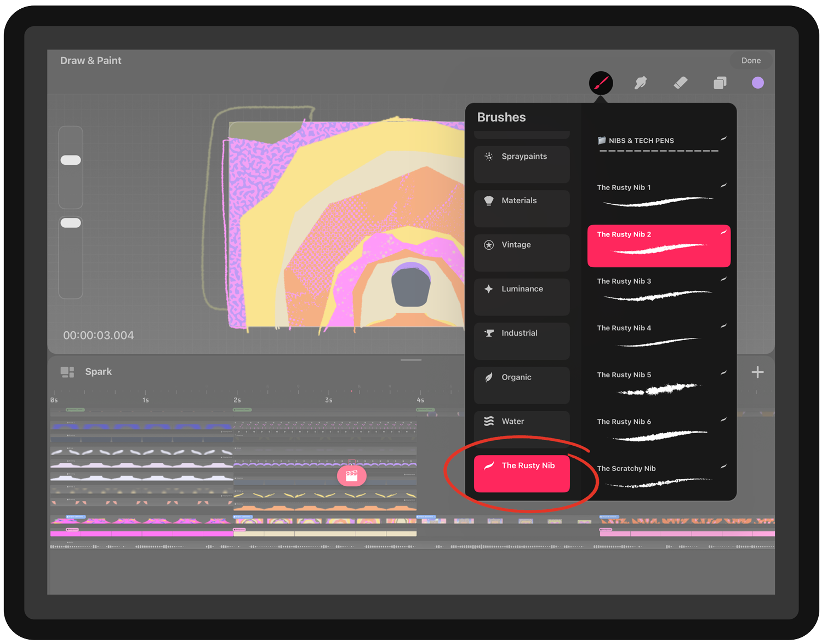Select the Paintbrush tool in the top toolbar
The image size is (822, 644).
[x=601, y=83]
